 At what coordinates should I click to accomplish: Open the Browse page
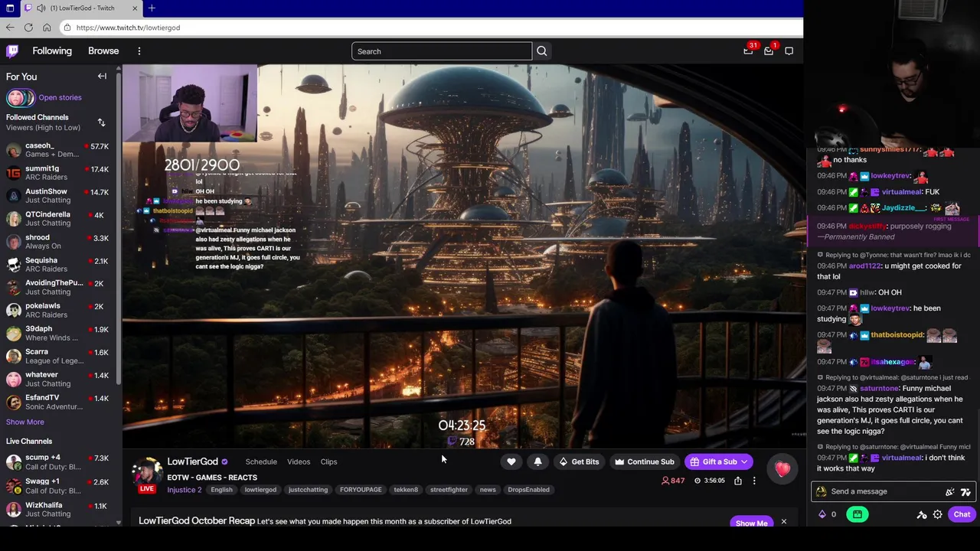(103, 51)
